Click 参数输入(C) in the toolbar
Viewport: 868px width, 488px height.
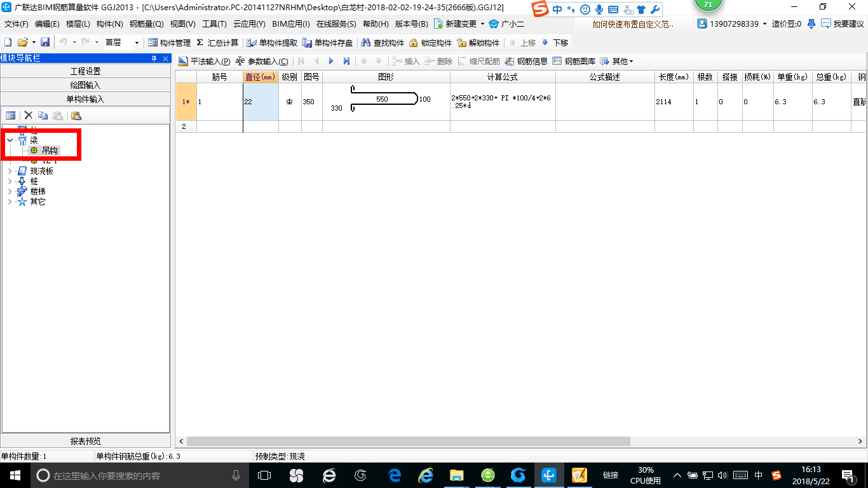261,61
